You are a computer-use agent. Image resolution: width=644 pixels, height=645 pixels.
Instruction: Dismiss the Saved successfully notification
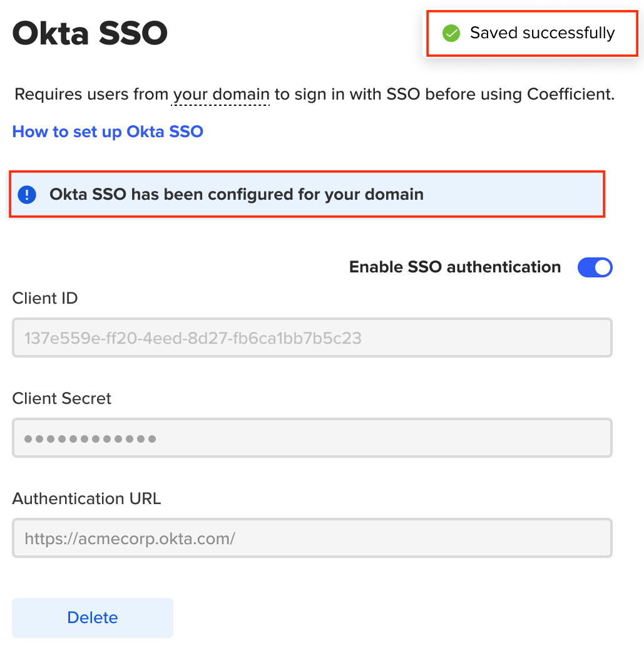click(531, 33)
